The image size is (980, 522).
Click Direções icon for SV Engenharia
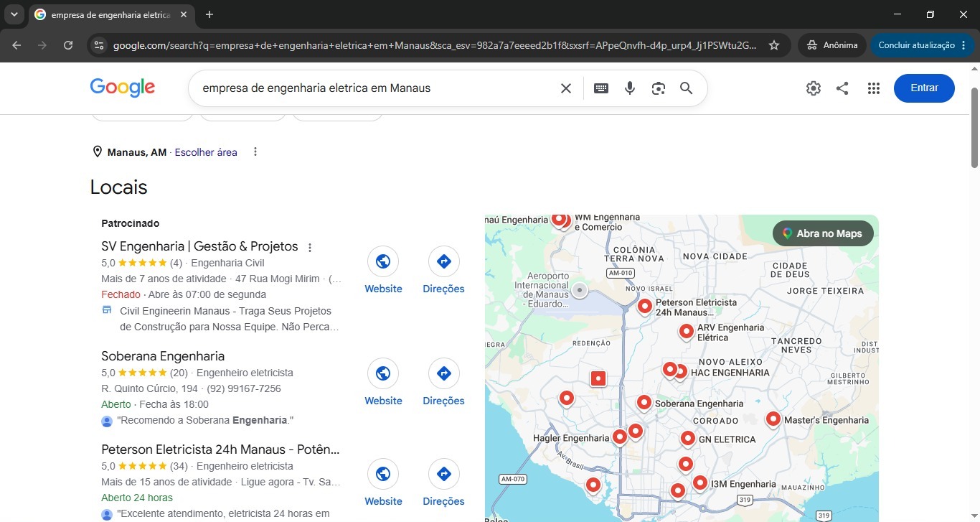coord(444,261)
